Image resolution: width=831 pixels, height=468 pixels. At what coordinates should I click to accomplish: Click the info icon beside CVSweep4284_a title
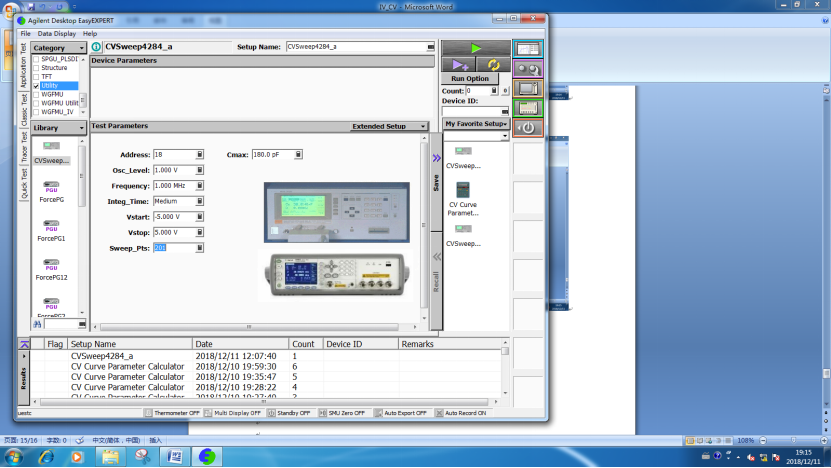[96, 47]
